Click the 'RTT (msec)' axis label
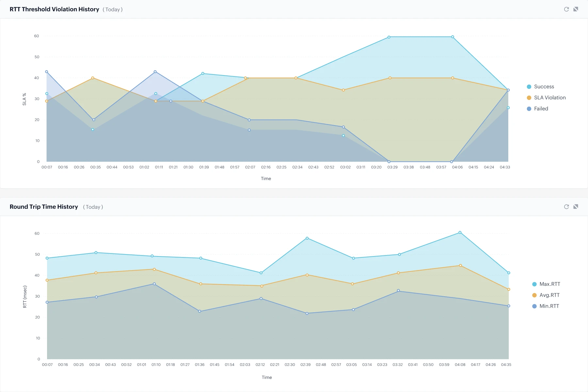 [x=25, y=297]
